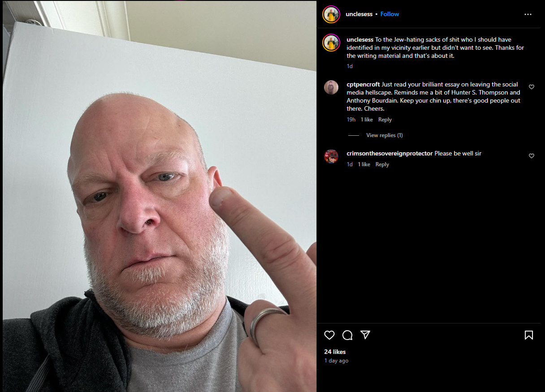Reply to crimsonthesovereignprotector's comment
The height and width of the screenshot is (392, 545).
[382, 164]
